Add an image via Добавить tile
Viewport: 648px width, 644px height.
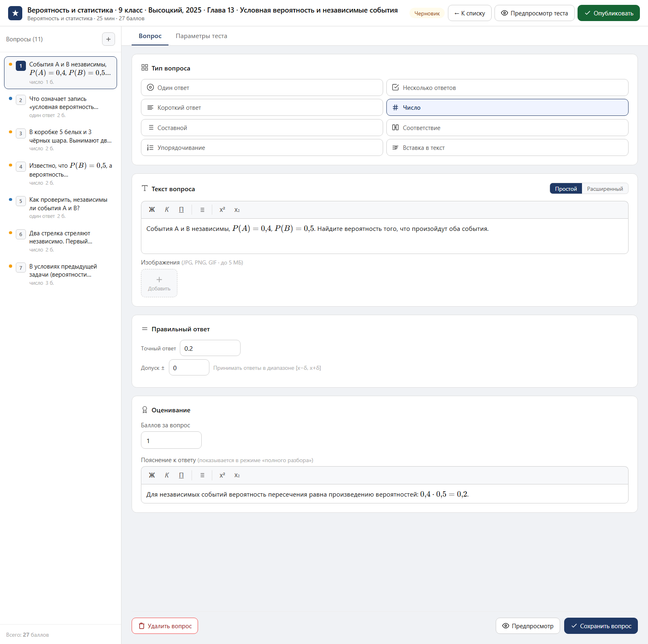tap(159, 283)
